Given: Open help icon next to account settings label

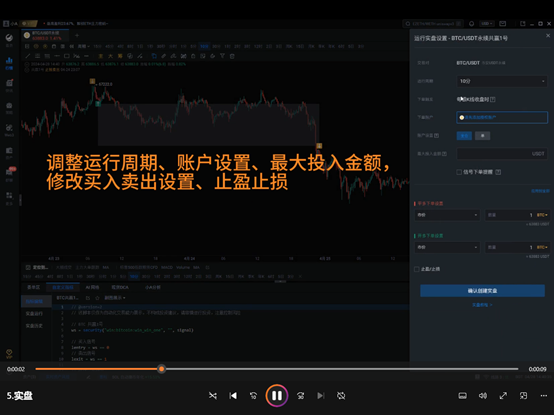Looking at the screenshot, I should (437, 136).
